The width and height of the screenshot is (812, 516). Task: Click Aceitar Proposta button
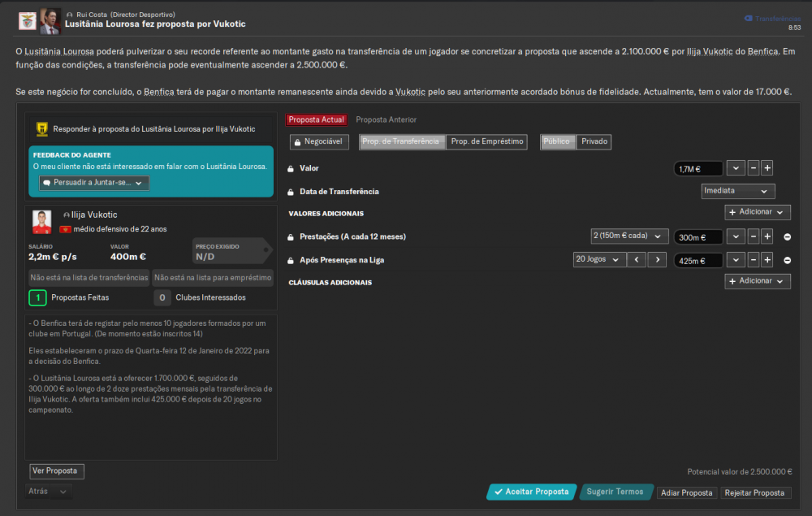tap(532, 492)
